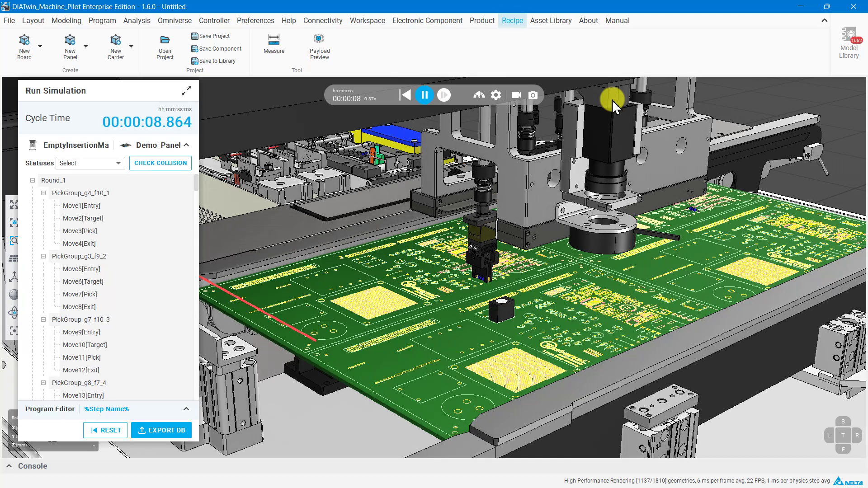Take a snapshot with the camera icon

pyautogui.click(x=533, y=95)
